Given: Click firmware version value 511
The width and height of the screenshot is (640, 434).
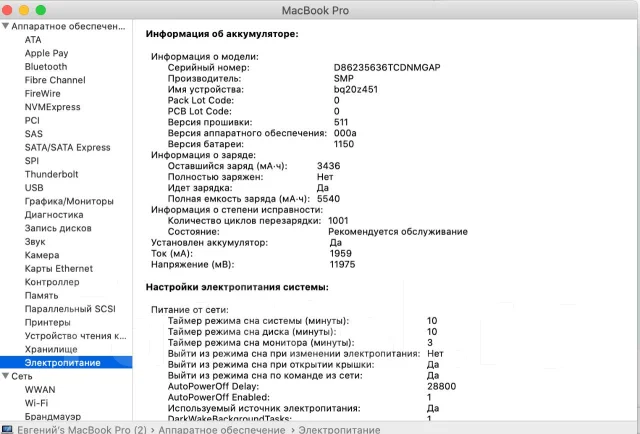Looking at the screenshot, I should pos(341,122).
